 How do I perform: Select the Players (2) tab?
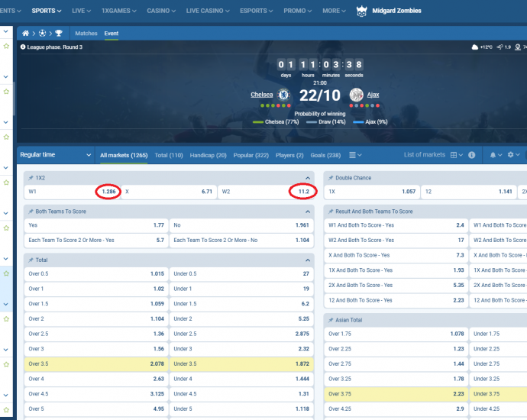289,155
